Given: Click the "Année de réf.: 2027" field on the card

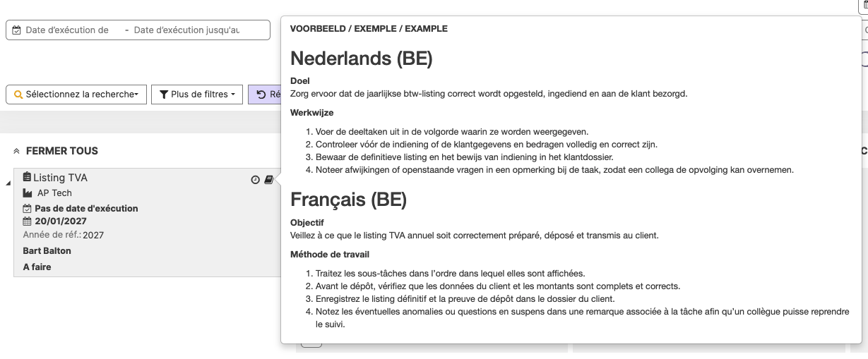Looking at the screenshot, I should pyautogui.click(x=64, y=235).
